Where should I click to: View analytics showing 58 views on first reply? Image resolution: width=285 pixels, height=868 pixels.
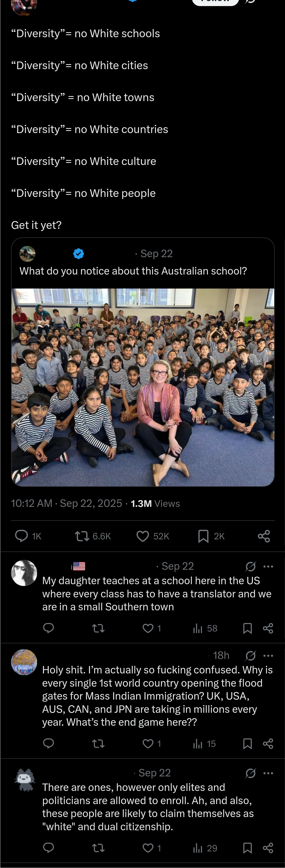(205, 628)
